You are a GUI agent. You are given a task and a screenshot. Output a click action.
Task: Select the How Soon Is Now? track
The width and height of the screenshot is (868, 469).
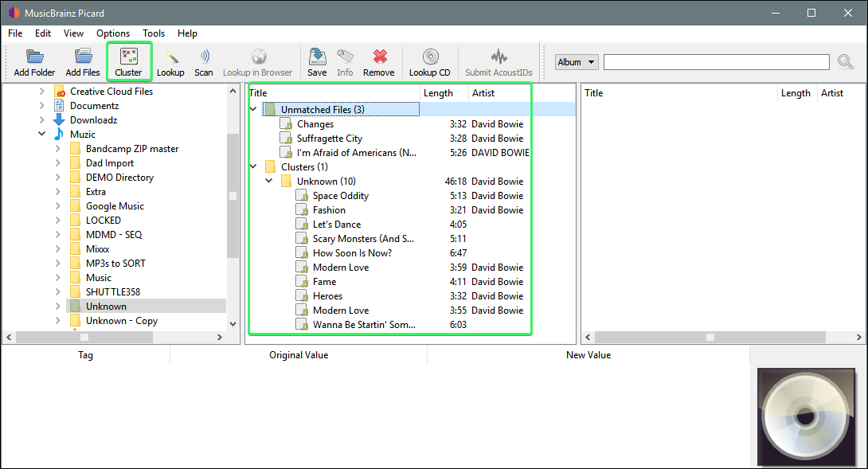click(x=352, y=253)
